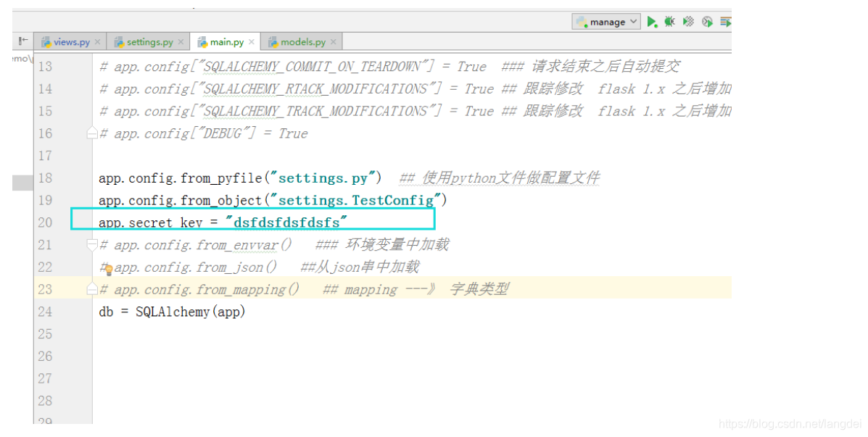Click the "settings.py" string on line 18

[x=323, y=178]
